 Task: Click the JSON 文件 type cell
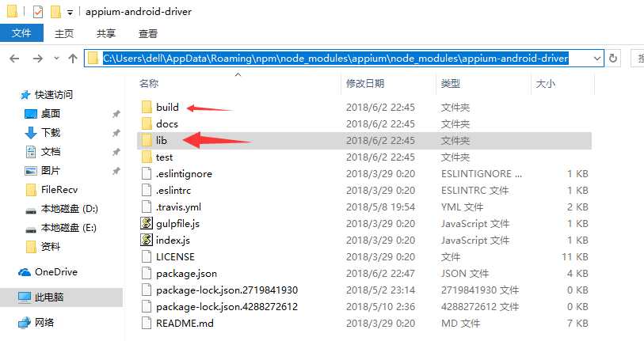coord(465,274)
